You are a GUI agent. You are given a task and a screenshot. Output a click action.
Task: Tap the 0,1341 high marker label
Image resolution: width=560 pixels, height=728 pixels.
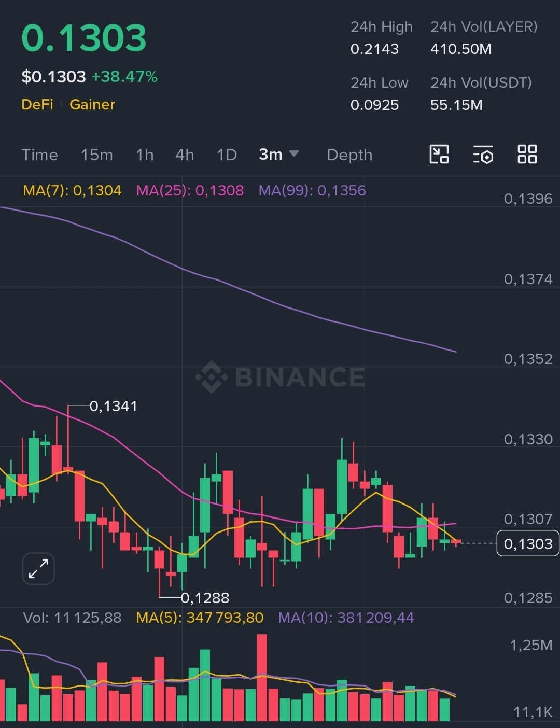(114, 406)
